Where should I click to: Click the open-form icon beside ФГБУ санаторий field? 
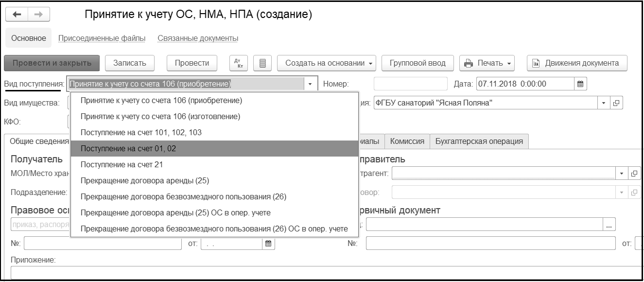617,103
